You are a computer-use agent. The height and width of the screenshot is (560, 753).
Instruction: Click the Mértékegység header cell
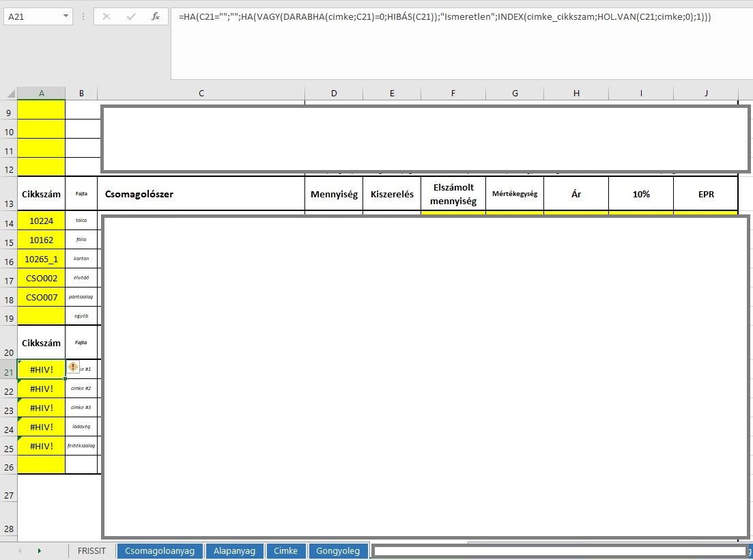(515, 194)
